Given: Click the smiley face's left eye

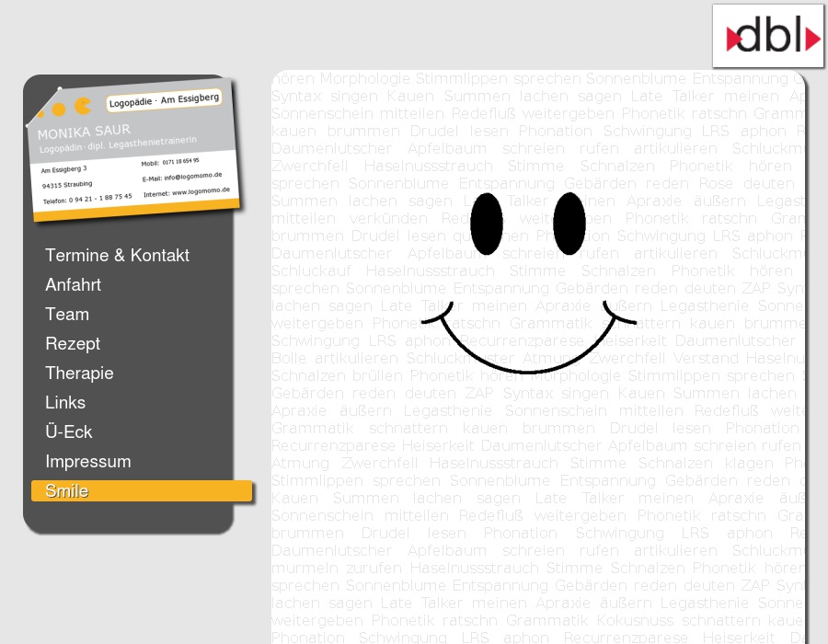Looking at the screenshot, I should 487,224.
